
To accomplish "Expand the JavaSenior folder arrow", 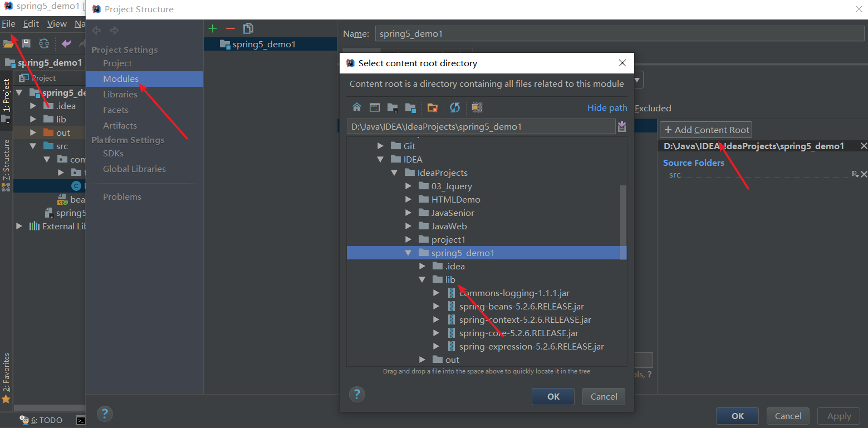I will click(x=409, y=213).
